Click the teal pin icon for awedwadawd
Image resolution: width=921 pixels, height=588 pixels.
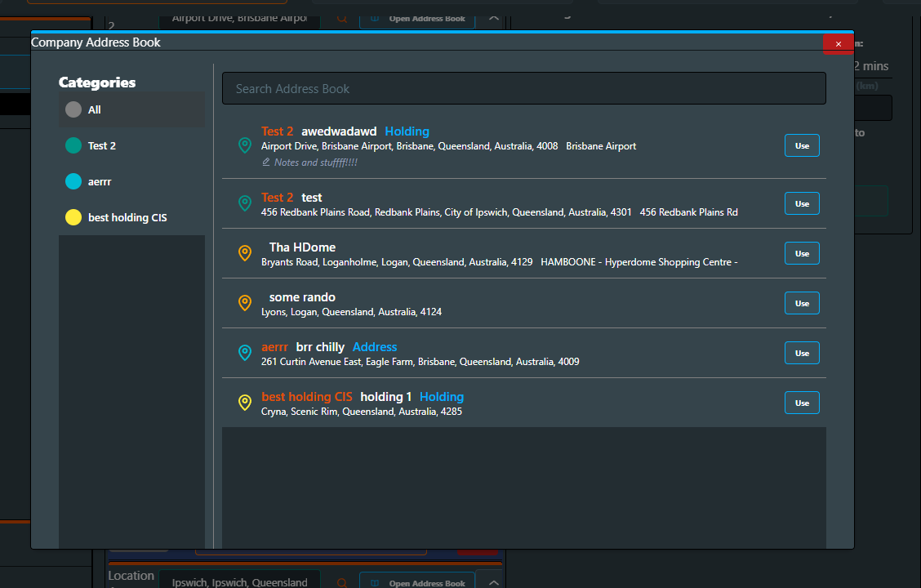coord(244,145)
